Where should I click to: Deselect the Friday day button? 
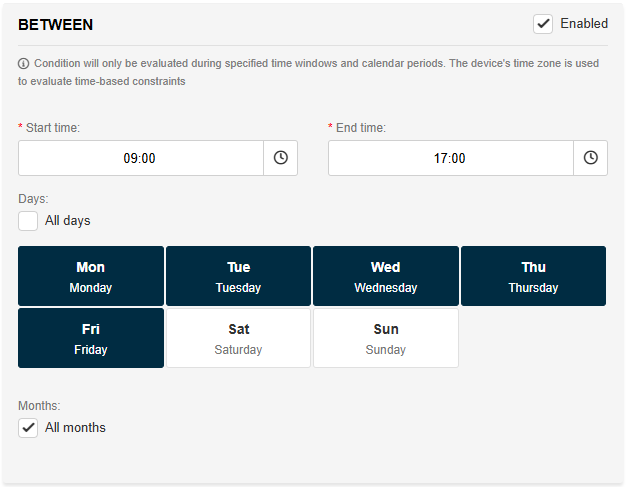tap(91, 338)
